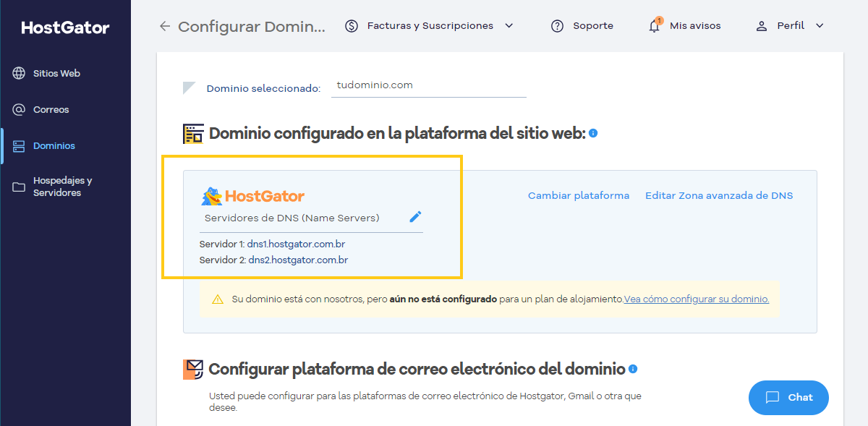Click the HostGator logo in sidebar
Viewport: 868px width, 426px height.
65,28
